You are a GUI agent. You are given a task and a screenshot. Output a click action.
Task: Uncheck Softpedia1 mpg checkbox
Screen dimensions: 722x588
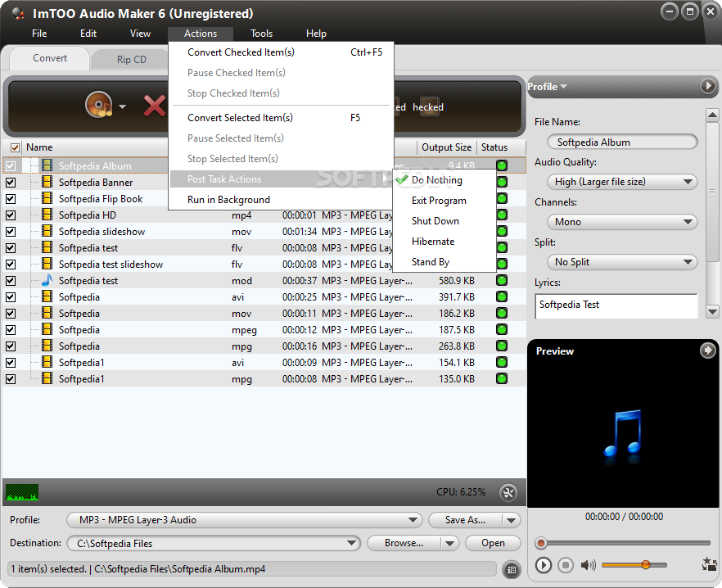tap(11, 379)
